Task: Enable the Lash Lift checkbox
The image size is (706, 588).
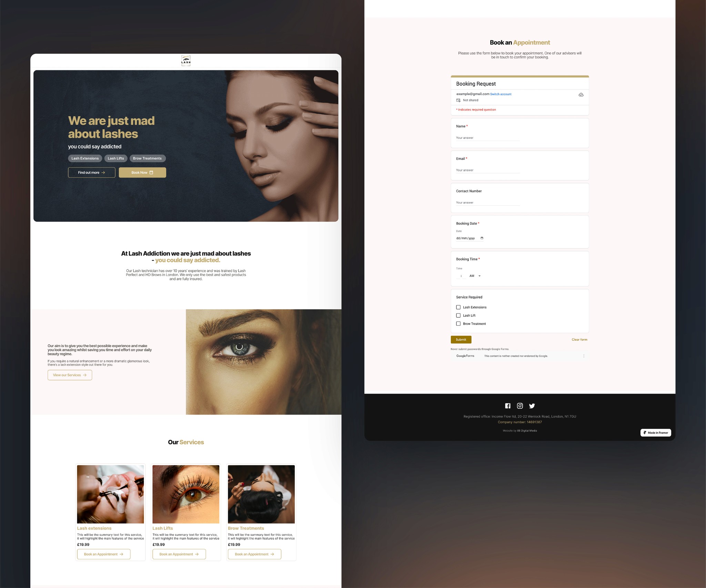Action: coord(458,315)
